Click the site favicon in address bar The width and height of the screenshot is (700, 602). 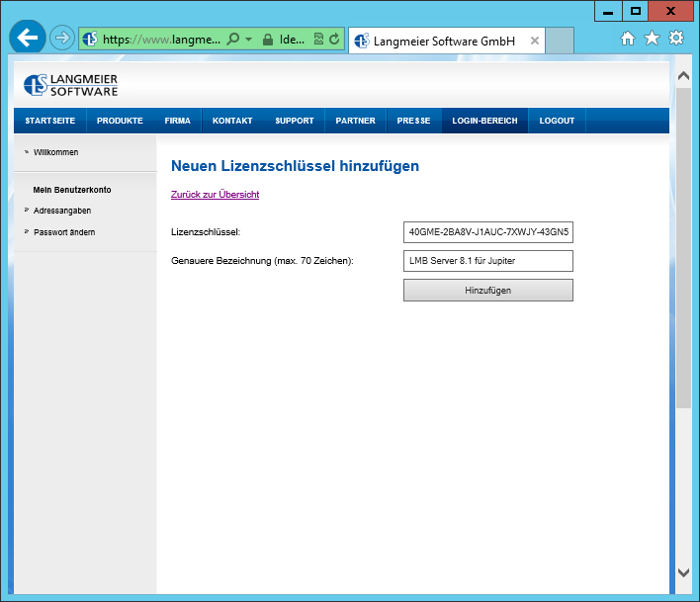[x=90, y=40]
